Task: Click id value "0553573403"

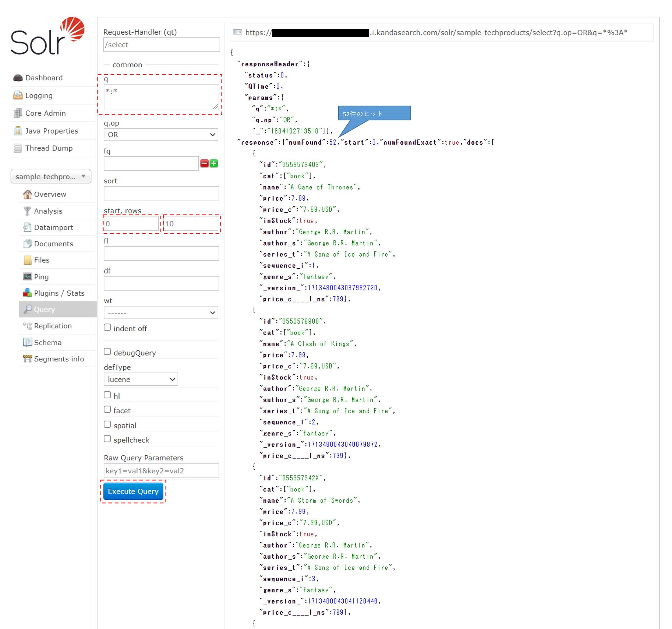Action: (x=301, y=165)
